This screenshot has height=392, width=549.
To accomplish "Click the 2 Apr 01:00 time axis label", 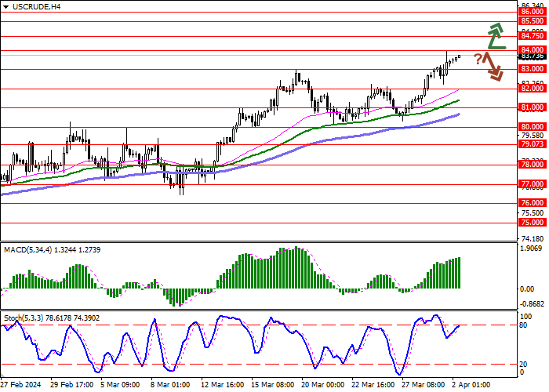I will 471,385.
